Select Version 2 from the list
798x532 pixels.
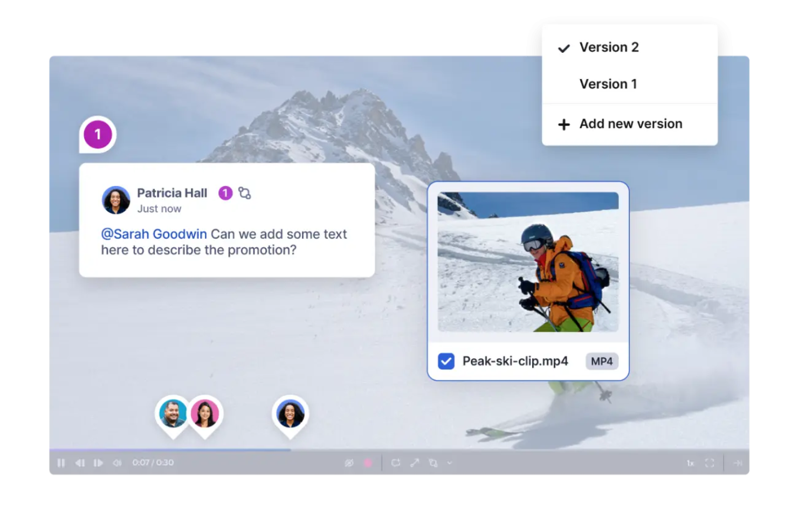(609, 47)
